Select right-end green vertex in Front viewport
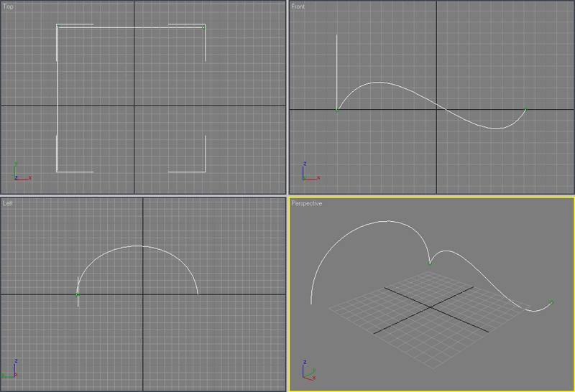Screen dimensions: 575x392 point(525,109)
